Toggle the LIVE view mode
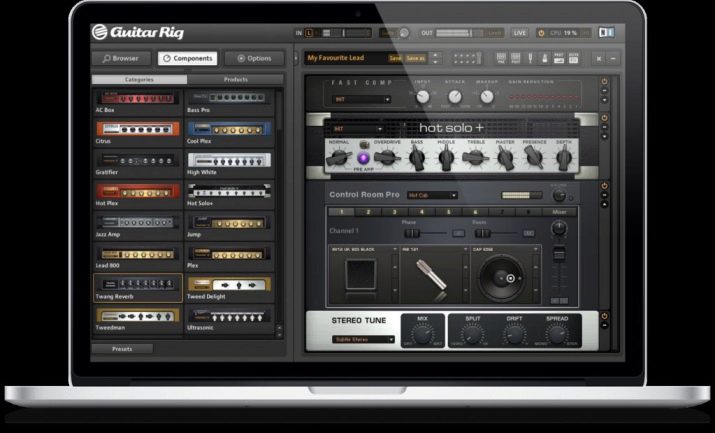 coord(520,33)
